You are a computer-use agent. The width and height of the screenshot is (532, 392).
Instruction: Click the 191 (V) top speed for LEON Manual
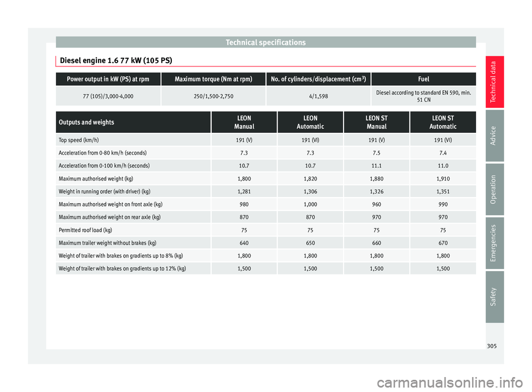coord(244,140)
